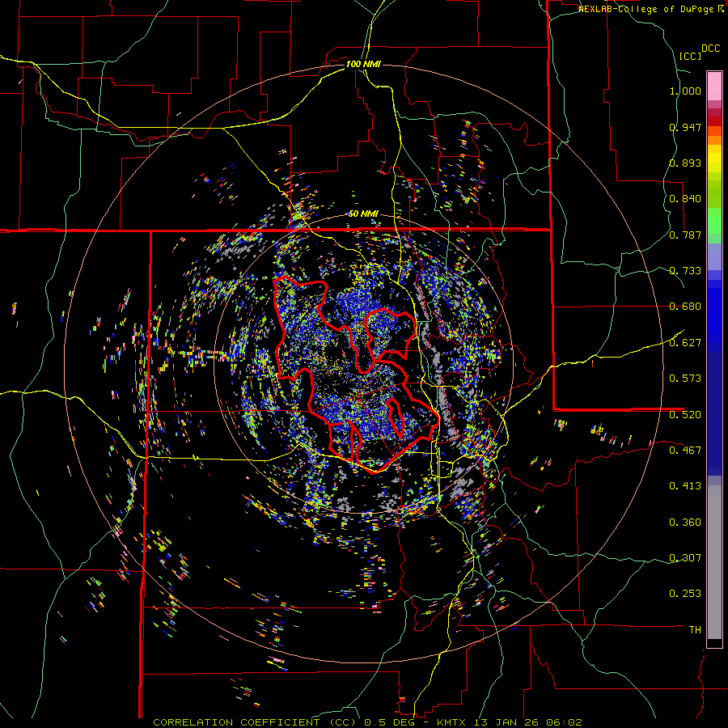The image size is (728, 728).
Task: Click the TH threshold label
Action: coord(695,629)
